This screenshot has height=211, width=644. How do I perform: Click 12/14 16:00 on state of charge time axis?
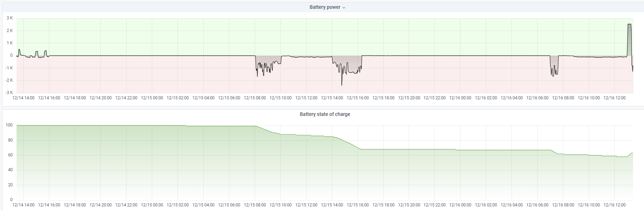[x=49, y=205]
